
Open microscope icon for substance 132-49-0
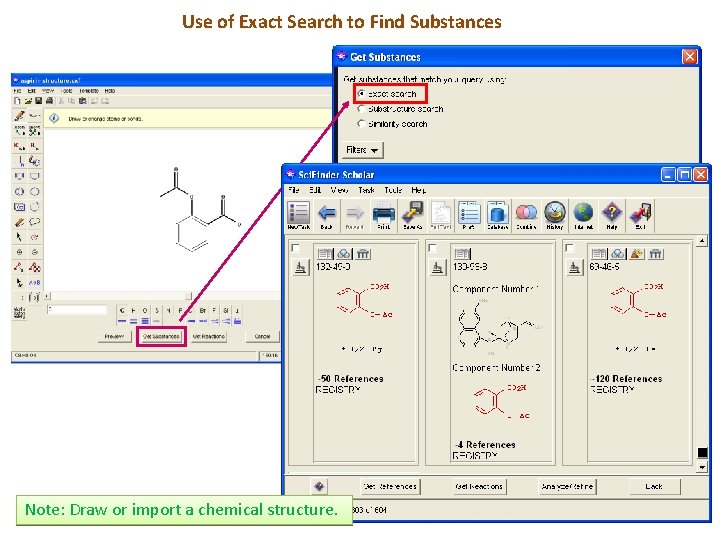(301, 268)
